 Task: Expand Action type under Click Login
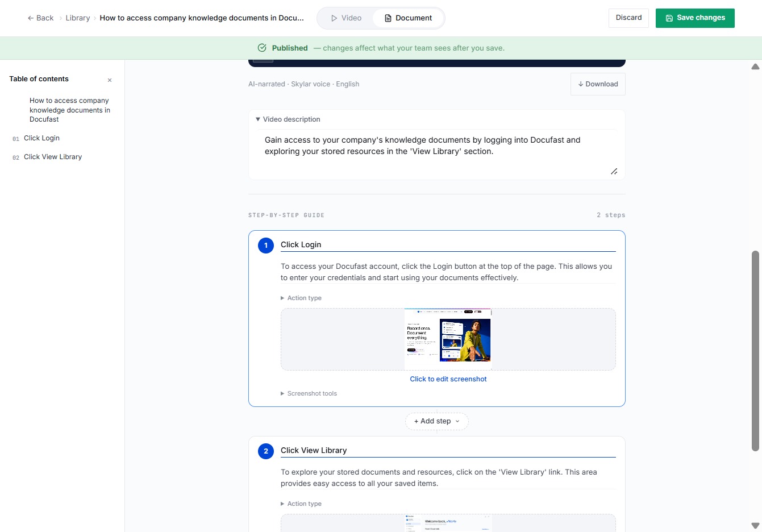(x=301, y=298)
